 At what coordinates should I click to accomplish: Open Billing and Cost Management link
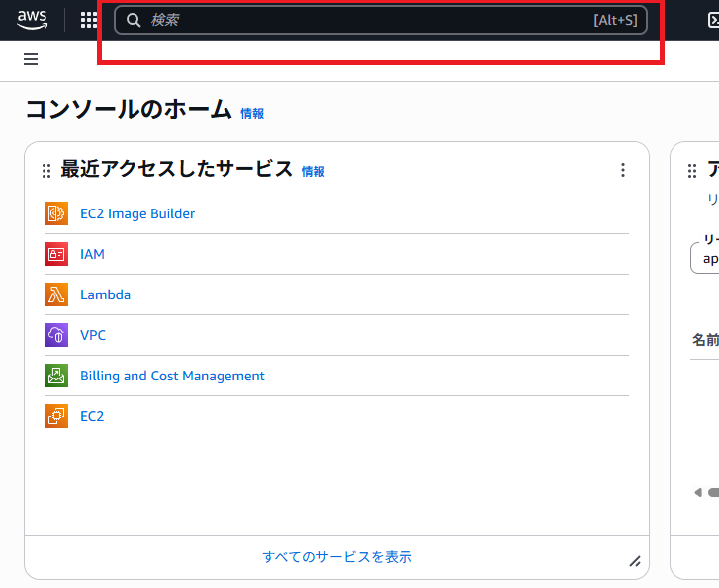point(172,376)
